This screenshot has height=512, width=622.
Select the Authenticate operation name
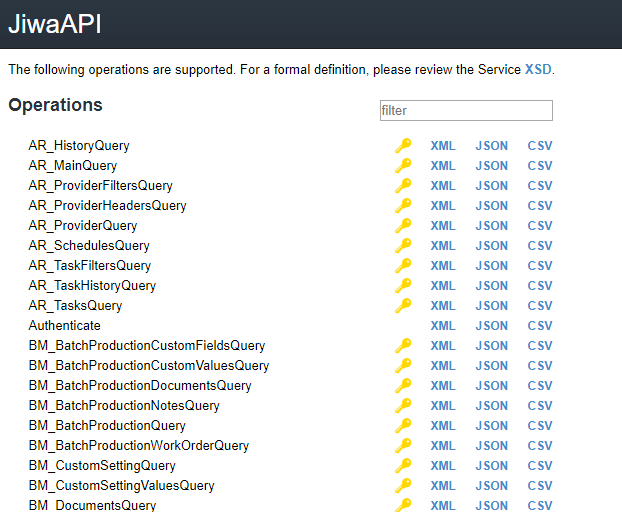65,326
